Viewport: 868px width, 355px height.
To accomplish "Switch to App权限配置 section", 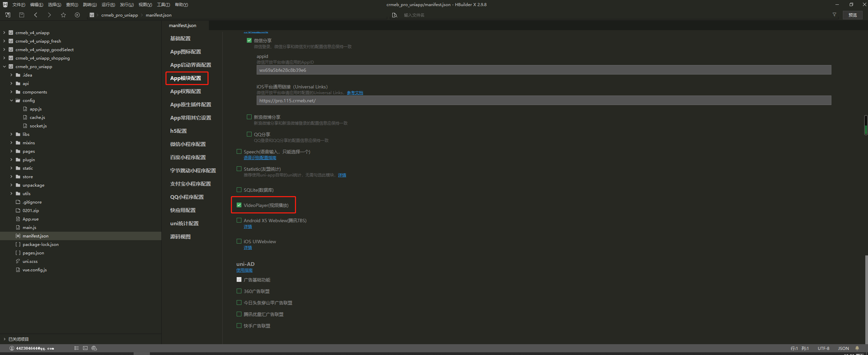I will pos(185,91).
